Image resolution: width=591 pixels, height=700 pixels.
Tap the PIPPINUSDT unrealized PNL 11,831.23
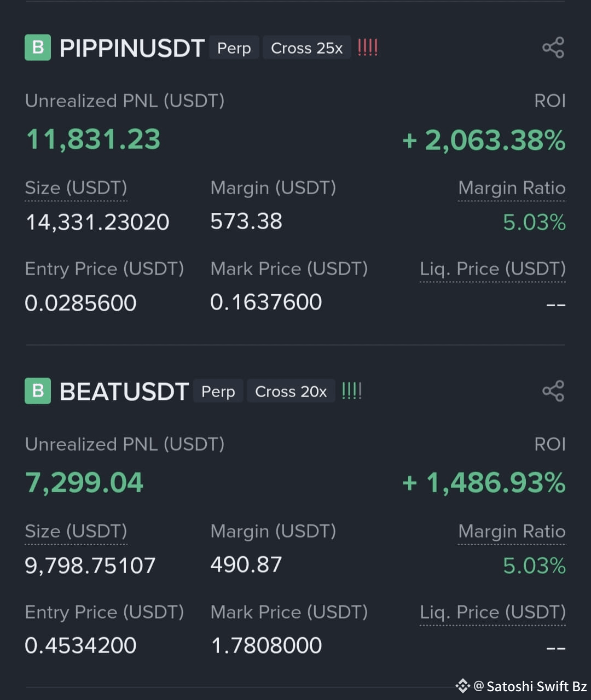pyautogui.click(x=94, y=139)
